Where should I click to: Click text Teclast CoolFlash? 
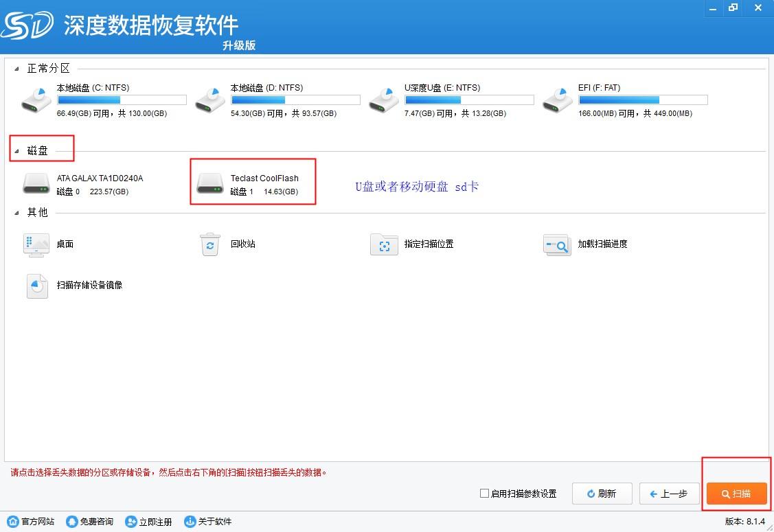tap(264, 178)
